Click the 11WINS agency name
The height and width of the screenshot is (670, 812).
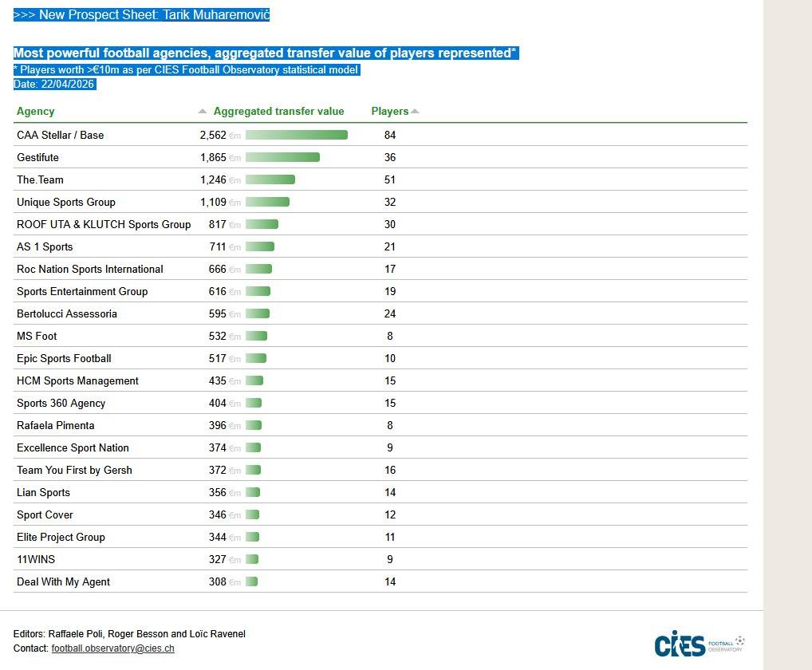point(36,560)
